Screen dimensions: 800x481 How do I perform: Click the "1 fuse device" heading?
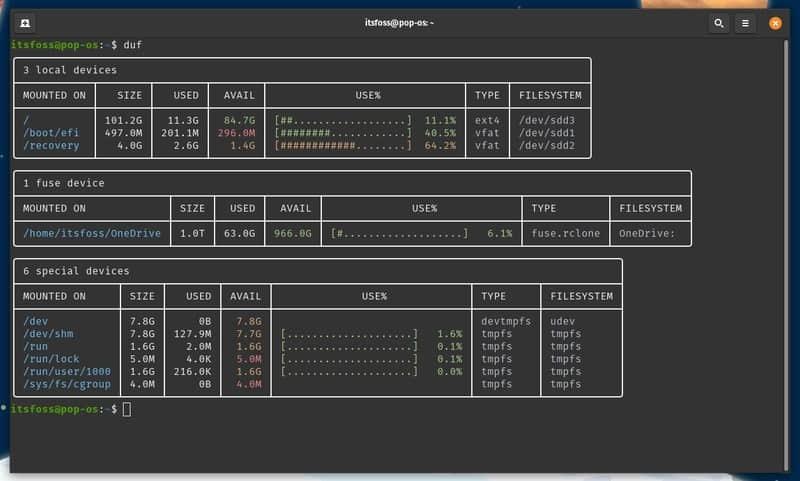pyautogui.click(x=63, y=183)
